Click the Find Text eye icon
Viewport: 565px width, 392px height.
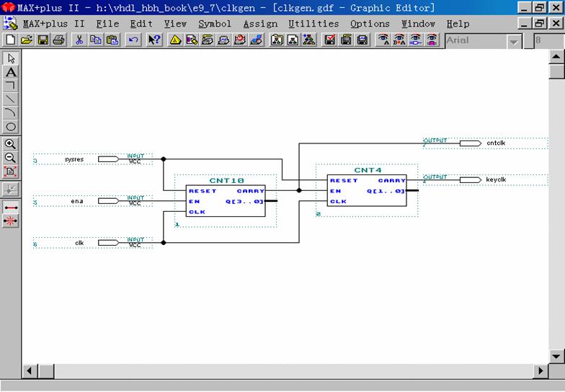tap(383, 40)
